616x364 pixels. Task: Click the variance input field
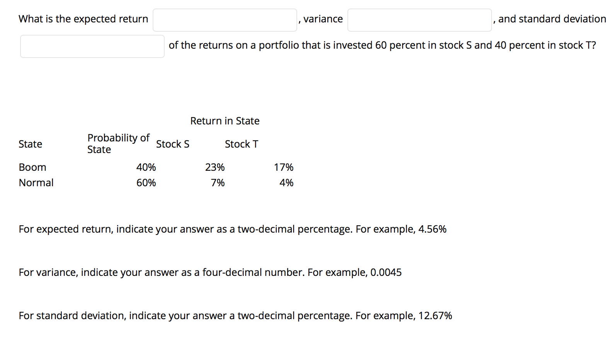tap(419, 20)
